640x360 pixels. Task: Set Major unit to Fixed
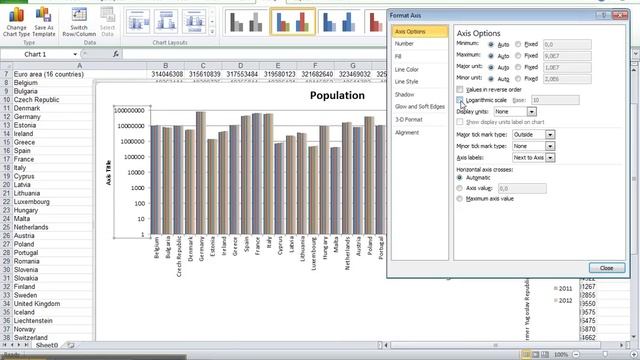click(518, 67)
